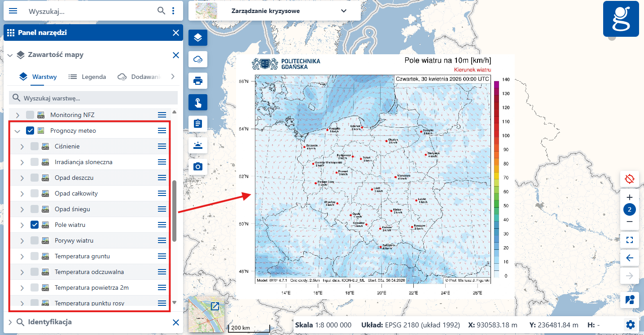This screenshot has height=335, width=644.
Task: Enter fullscreen mode
Action: (629, 240)
